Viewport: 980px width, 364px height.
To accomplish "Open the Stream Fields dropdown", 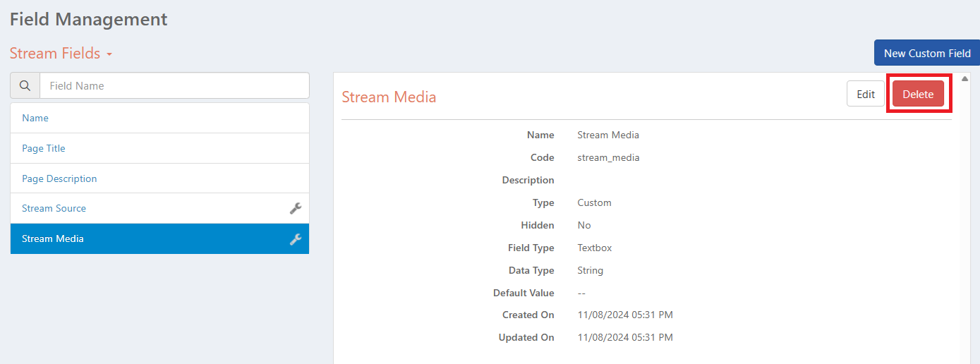I will [x=61, y=54].
